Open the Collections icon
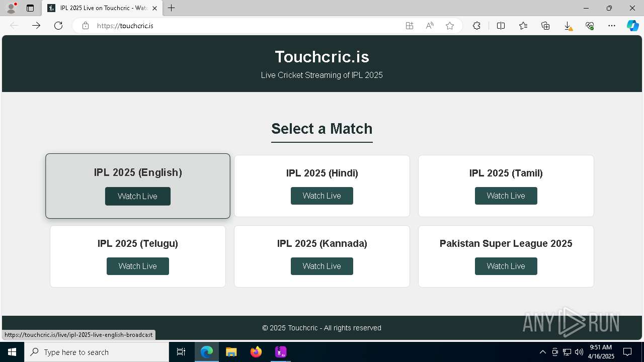Screen dimensions: 644x362 pos(545,26)
